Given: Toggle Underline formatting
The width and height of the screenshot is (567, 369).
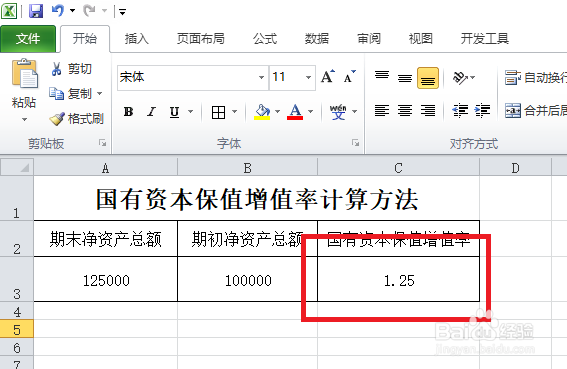Looking at the screenshot, I should [x=174, y=112].
